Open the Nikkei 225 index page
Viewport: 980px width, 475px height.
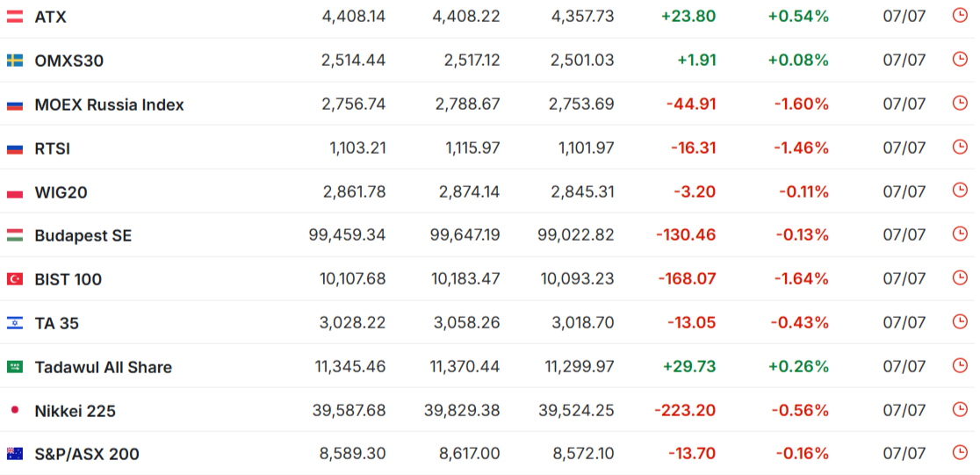(x=75, y=411)
